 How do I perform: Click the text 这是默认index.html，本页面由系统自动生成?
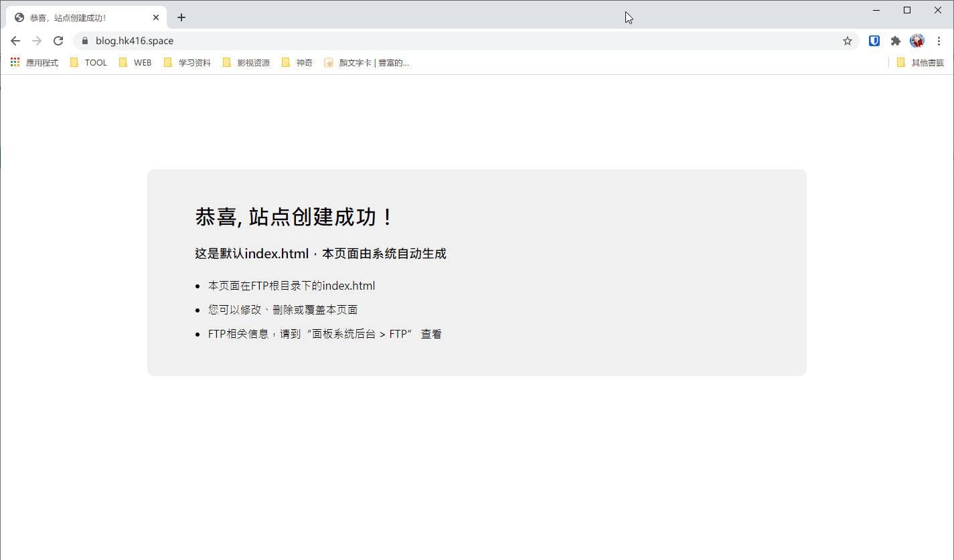[321, 254]
